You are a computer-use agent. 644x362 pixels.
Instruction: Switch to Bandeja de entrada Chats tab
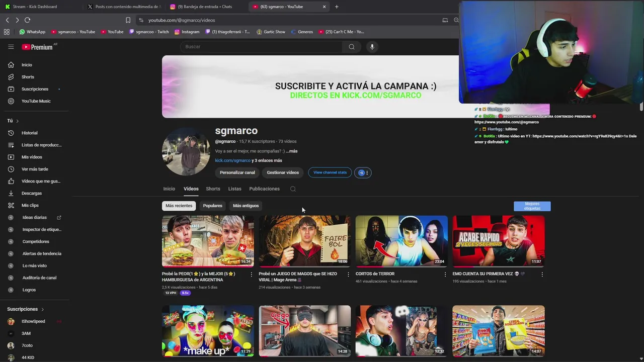click(x=205, y=7)
